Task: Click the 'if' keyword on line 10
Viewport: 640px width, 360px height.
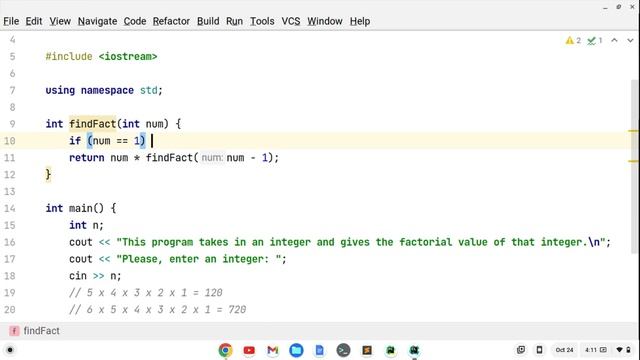Action: coord(75,141)
